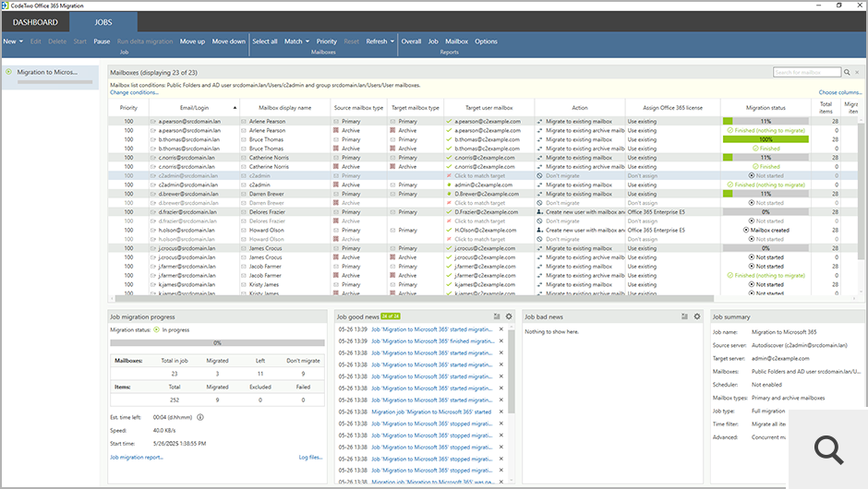The width and height of the screenshot is (868, 489).
Task: Select the JOBS tab
Action: tap(102, 22)
